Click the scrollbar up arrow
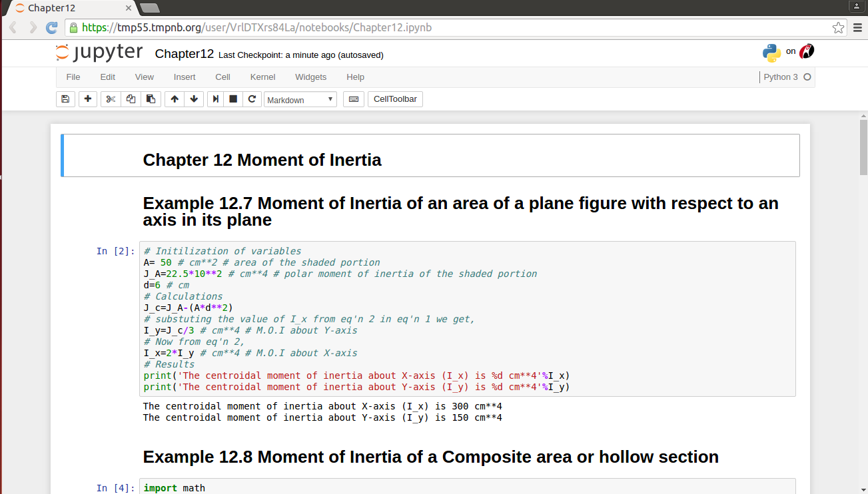Viewport: 868px width, 494px height. tap(863, 115)
